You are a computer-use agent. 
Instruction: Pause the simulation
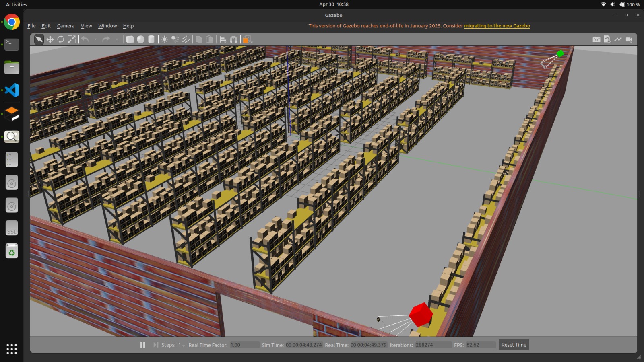point(142,345)
